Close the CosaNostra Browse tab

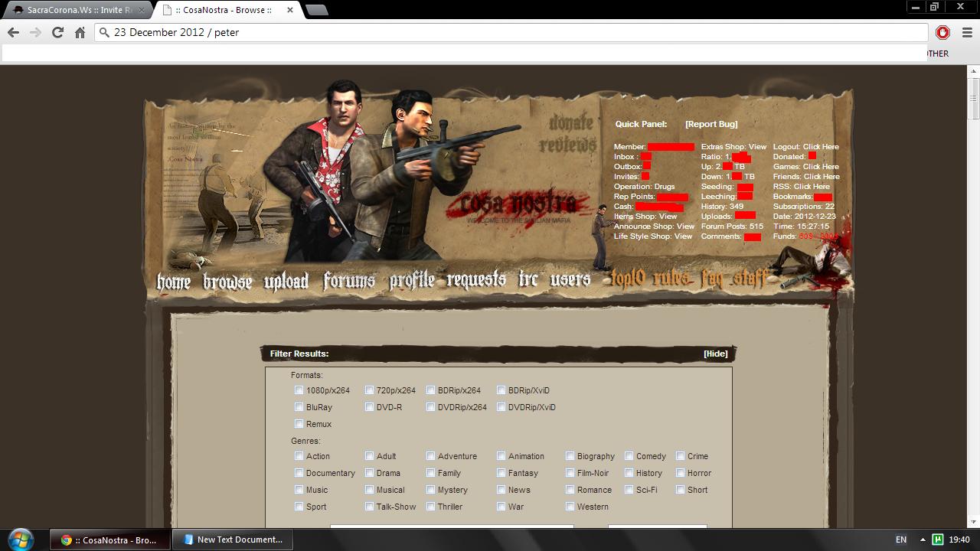(x=290, y=10)
